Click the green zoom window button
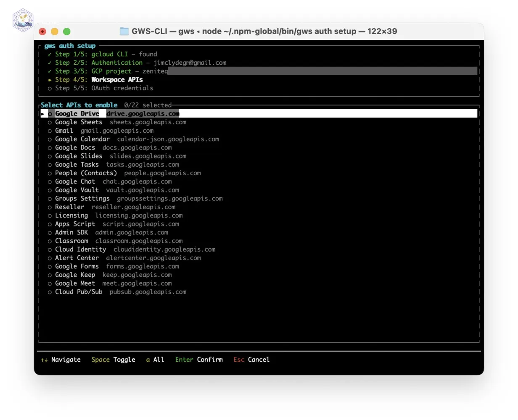This screenshot has height=420, width=518. (x=67, y=31)
